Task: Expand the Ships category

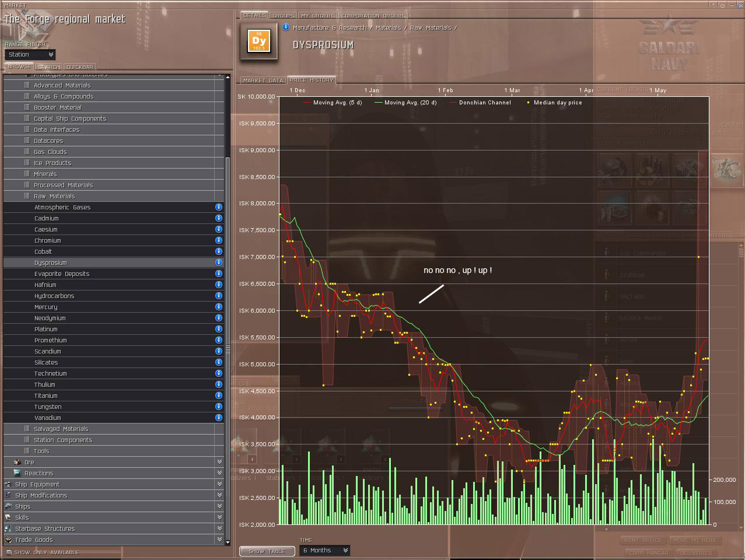Action: tap(219, 506)
